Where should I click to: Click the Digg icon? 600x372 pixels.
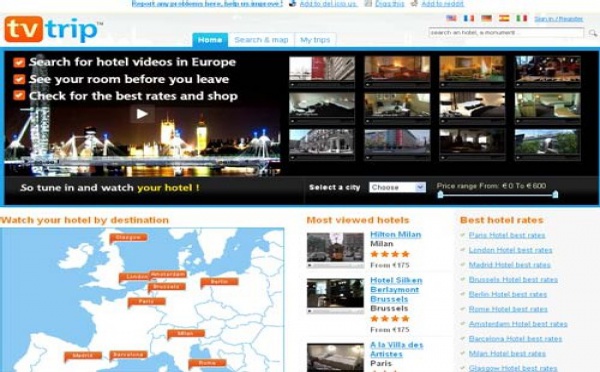tap(368, 3)
